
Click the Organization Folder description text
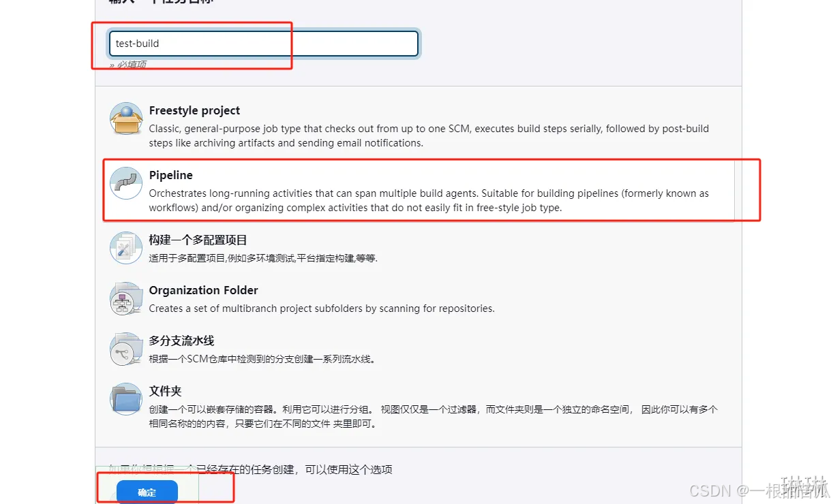[322, 309]
